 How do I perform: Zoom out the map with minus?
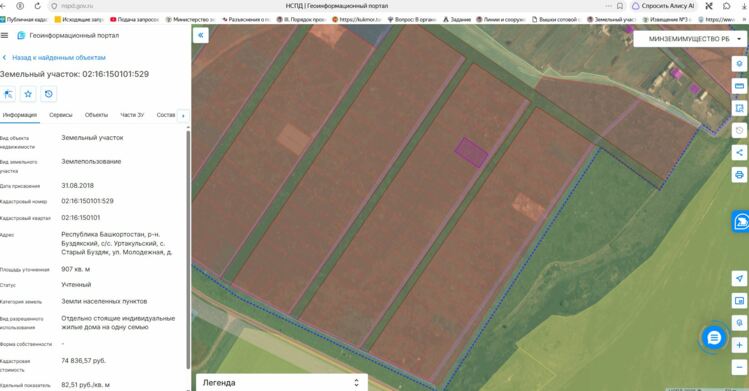click(739, 367)
